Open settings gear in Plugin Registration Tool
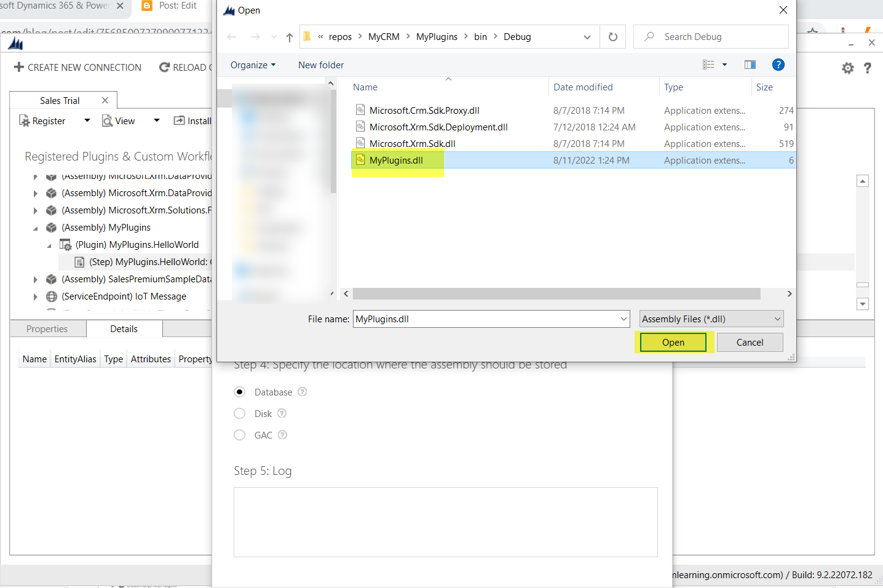Image resolution: width=883 pixels, height=588 pixels. click(848, 68)
